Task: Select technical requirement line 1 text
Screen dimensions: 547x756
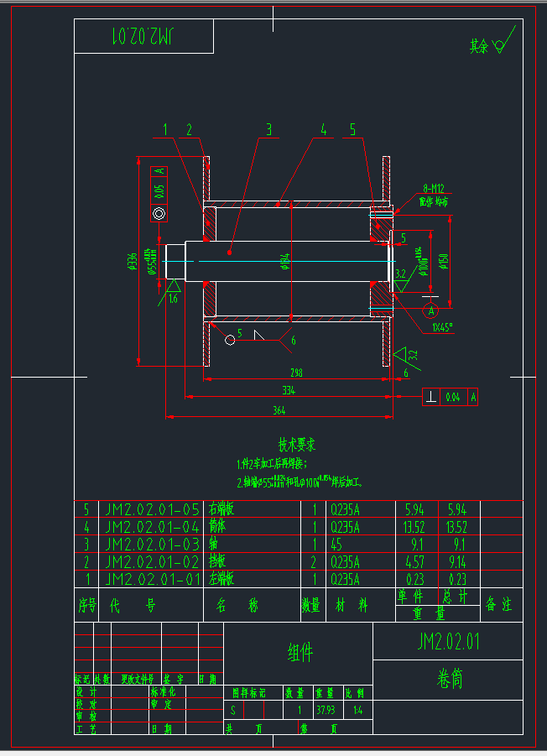Action: (x=272, y=464)
